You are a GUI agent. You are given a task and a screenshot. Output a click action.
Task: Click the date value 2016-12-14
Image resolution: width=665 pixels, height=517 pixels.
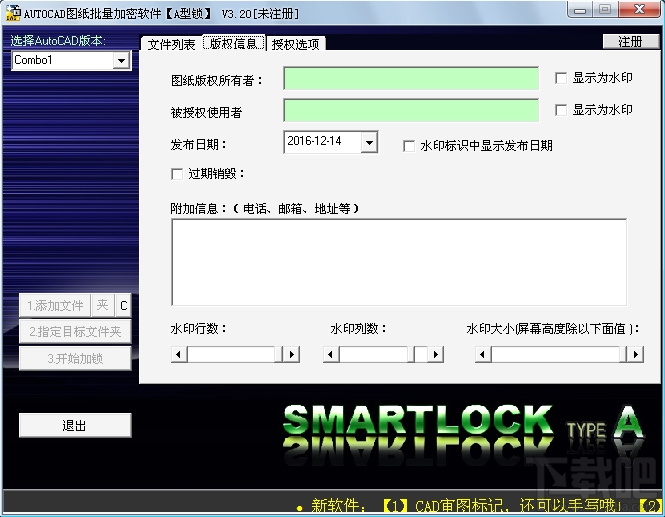[314, 141]
